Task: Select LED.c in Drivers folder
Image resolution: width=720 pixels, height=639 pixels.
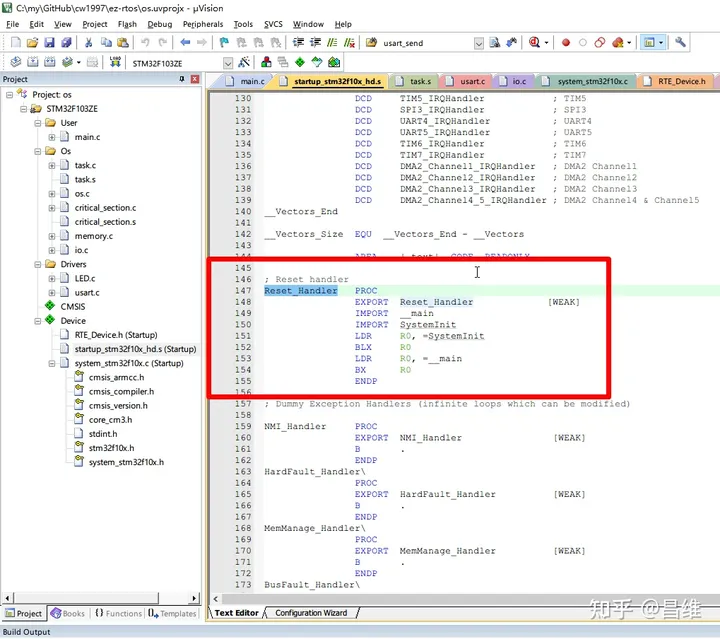Action: pyautogui.click(x=85, y=279)
